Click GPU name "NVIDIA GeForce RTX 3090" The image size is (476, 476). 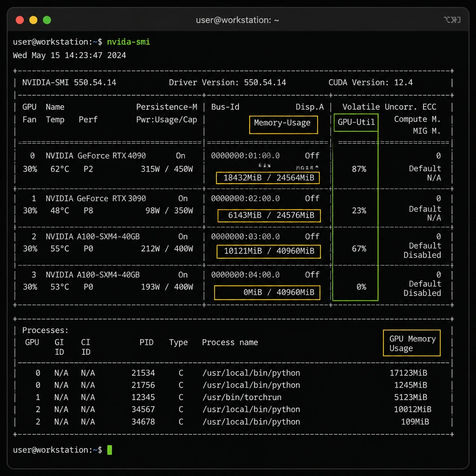(x=96, y=198)
